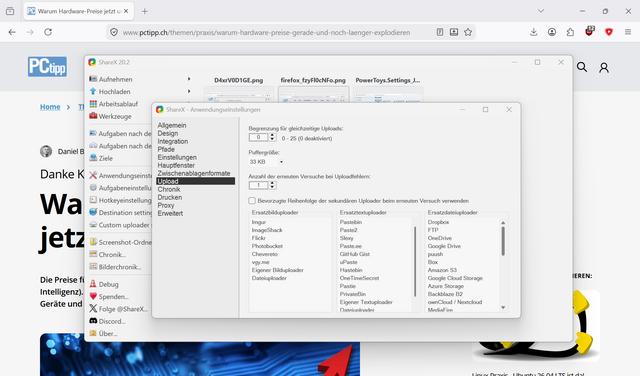Screen dimensions: 640x376
Task: Select GitHub Gist in Ersatztextuploader list
Action: point(355,254)
